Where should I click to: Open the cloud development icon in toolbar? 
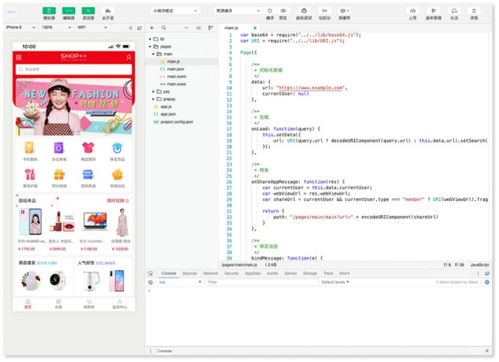tap(108, 11)
